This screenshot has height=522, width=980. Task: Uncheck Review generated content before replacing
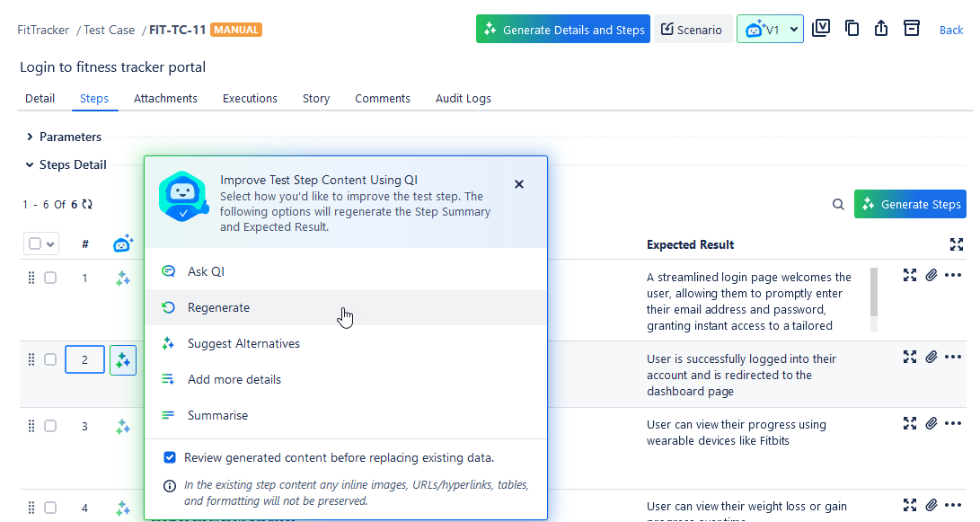[170, 457]
